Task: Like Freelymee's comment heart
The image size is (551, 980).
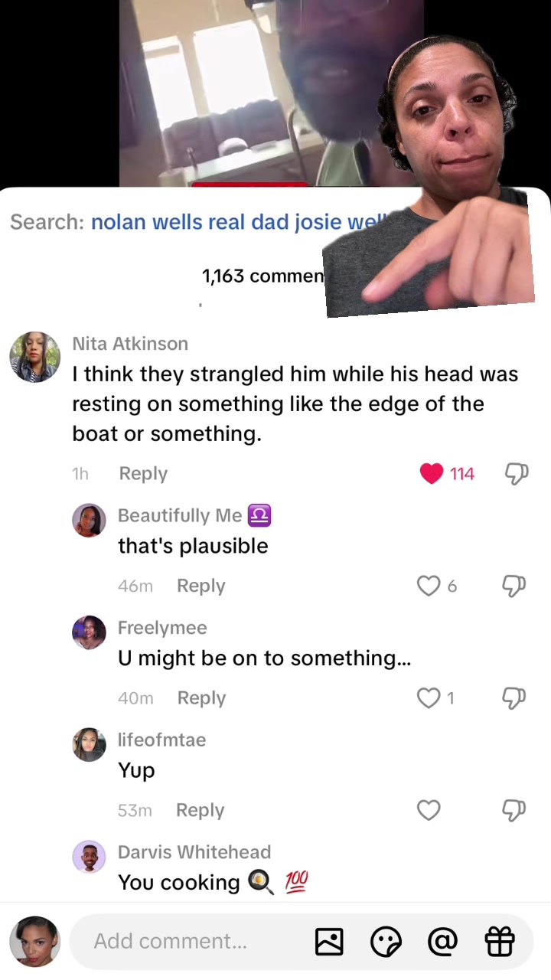Action: [x=429, y=698]
